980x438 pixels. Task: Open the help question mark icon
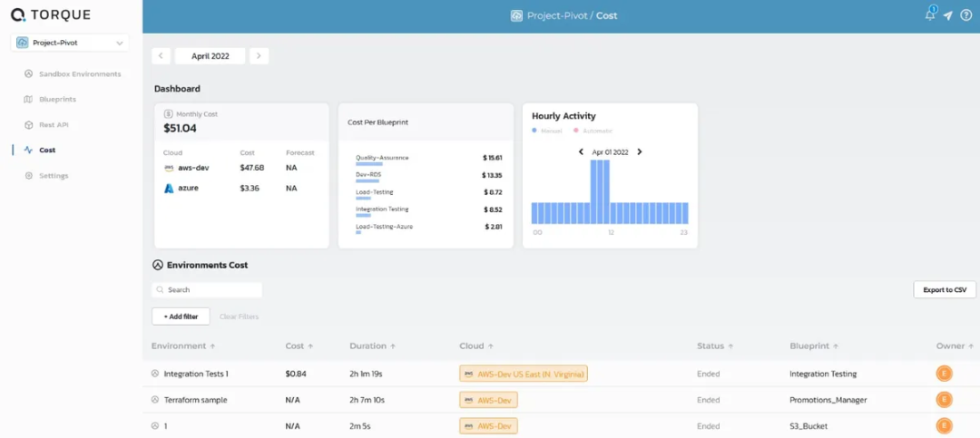(965, 15)
